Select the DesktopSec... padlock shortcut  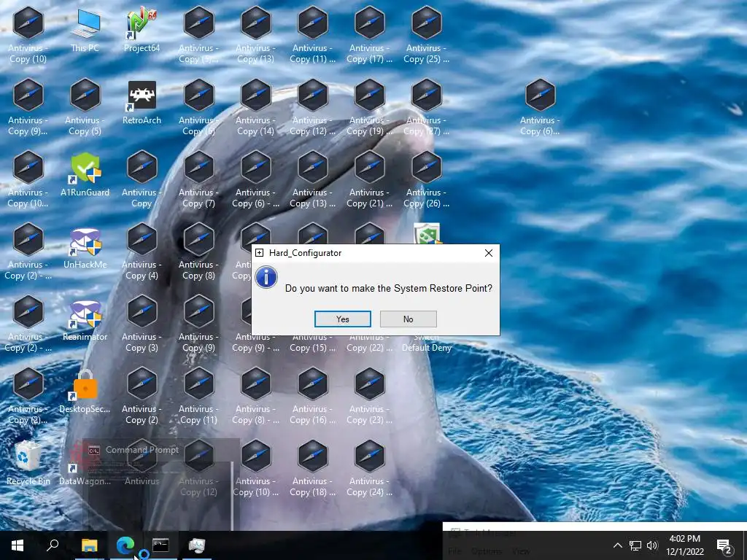(85, 392)
